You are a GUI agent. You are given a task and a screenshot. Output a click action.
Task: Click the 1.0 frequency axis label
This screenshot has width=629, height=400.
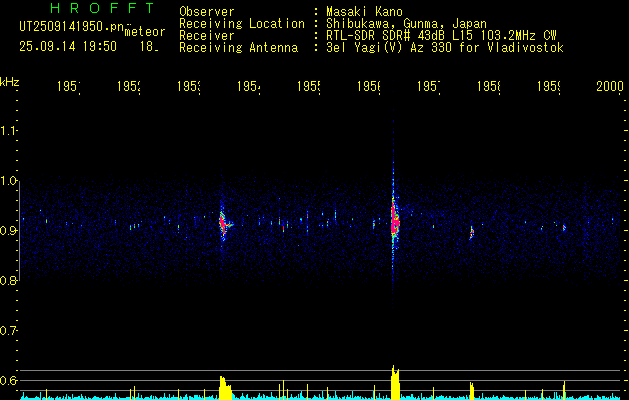[9, 181]
